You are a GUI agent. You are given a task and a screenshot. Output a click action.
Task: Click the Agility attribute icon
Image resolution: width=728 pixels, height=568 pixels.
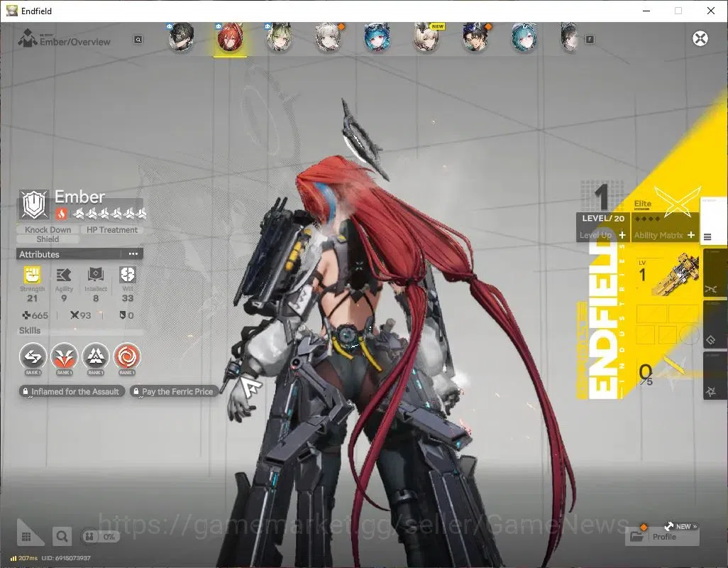point(64,275)
